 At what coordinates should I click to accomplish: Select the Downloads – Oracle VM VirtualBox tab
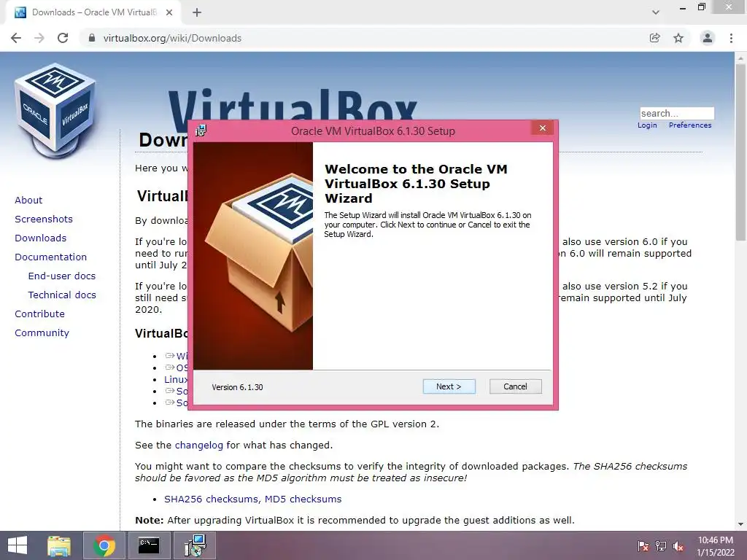[94, 12]
